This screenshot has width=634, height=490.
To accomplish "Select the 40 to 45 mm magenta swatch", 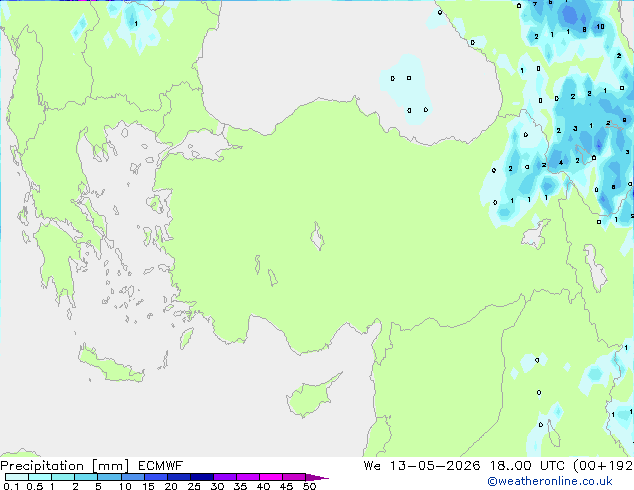I will click(x=271, y=477).
